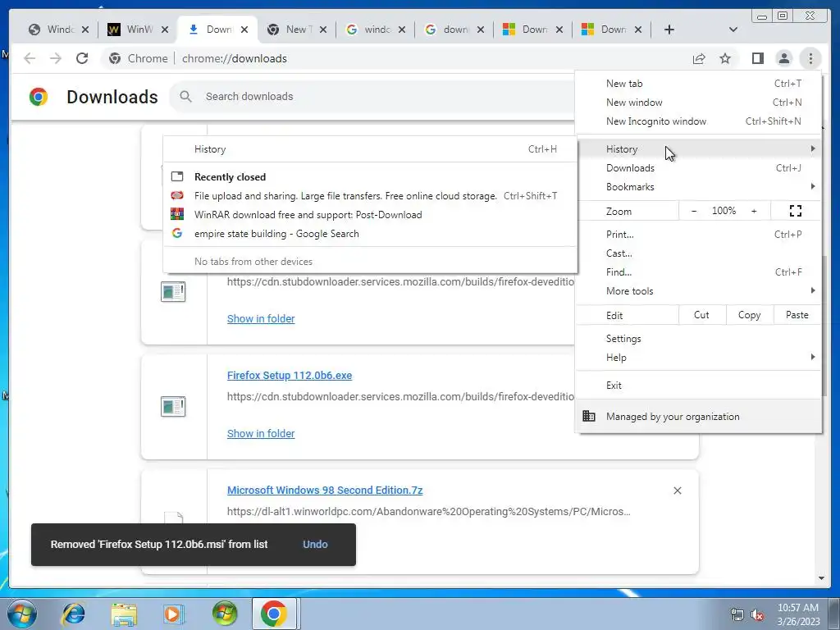
Task: Expand the Bookmarks submenu
Action: click(698, 187)
